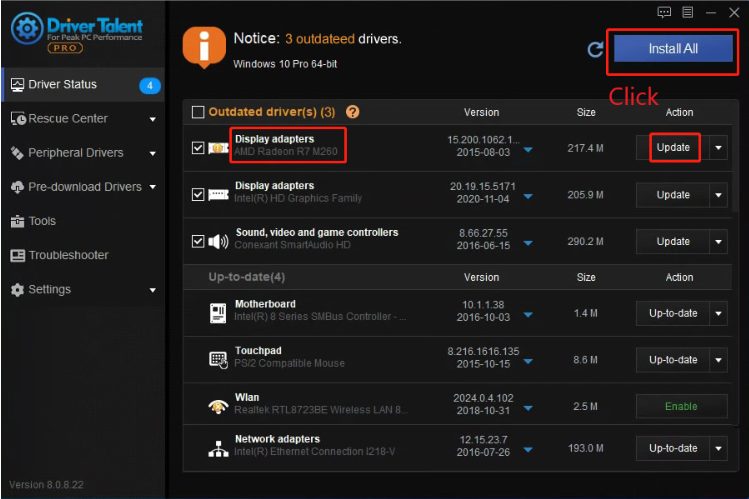Update the Intel(R) HD Graphics Family driver
749x499 pixels.
click(673, 195)
